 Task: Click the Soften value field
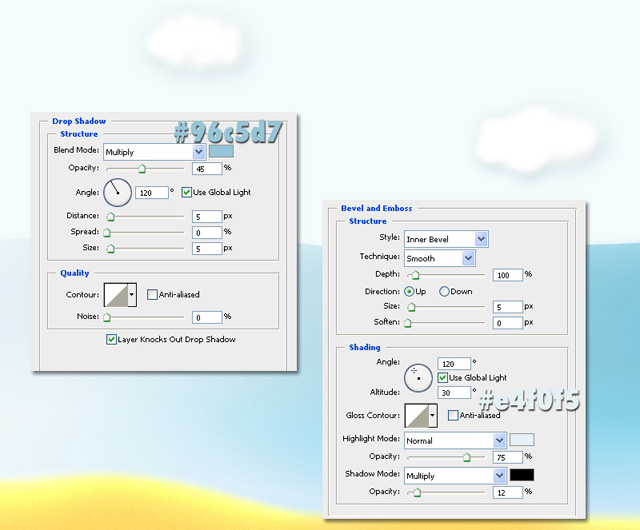pyautogui.click(x=507, y=323)
